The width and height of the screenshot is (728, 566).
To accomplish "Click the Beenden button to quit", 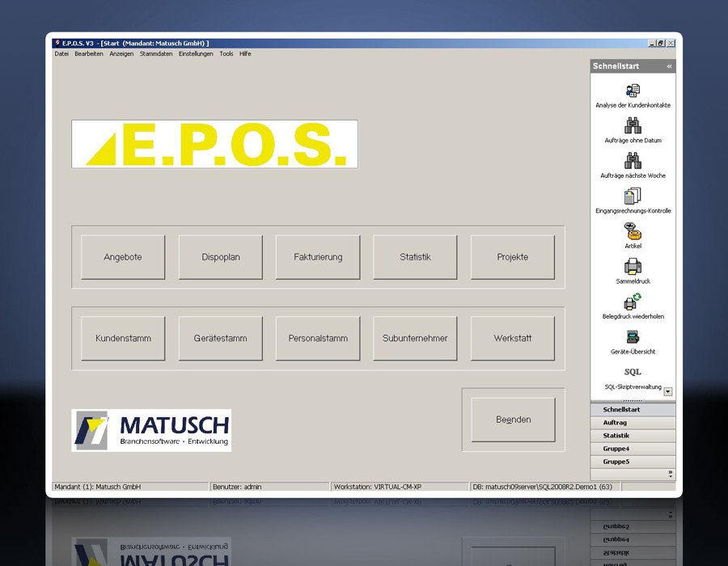I will click(513, 420).
